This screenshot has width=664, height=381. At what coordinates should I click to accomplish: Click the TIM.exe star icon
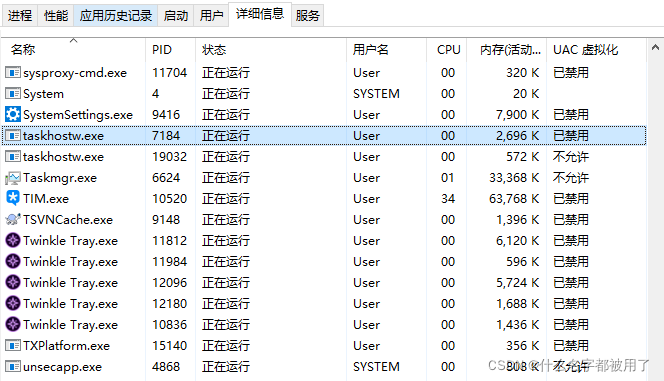click(13, 198)
